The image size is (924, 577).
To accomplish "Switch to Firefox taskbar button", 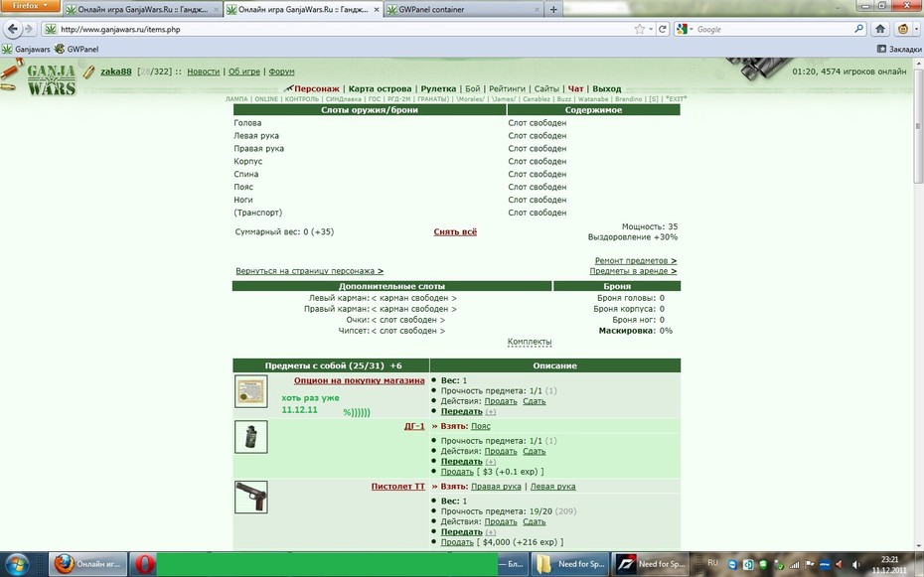I will point(87,564).
